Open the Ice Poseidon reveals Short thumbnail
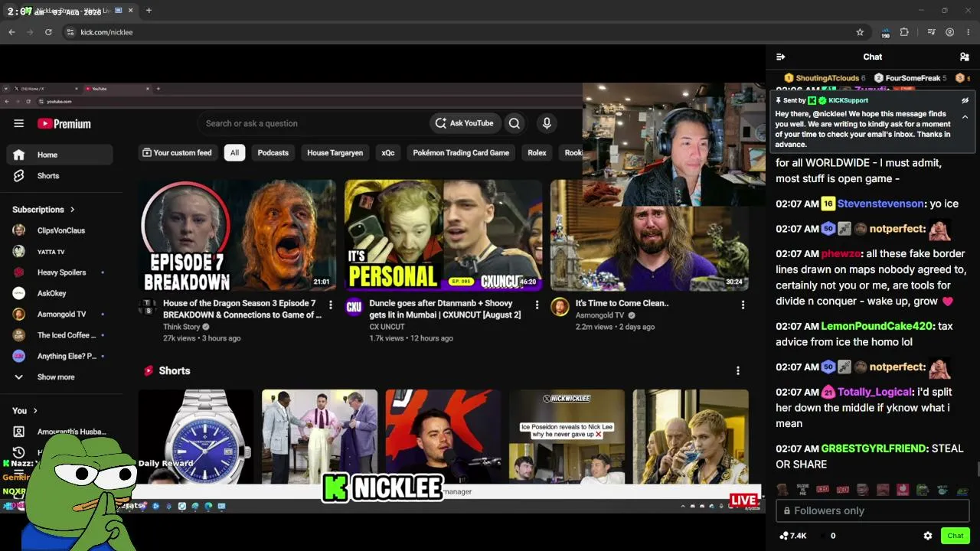This screenshot has height=551, width=980. (567, 436)
